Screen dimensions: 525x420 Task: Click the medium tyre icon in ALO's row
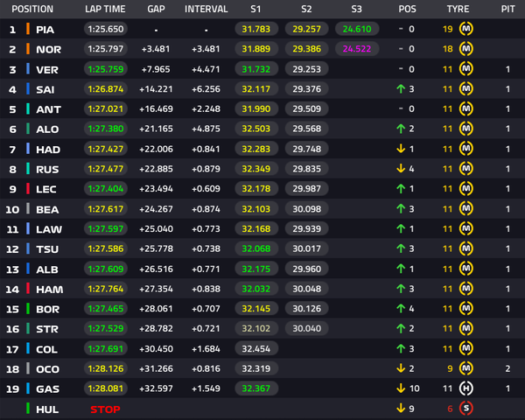[x=466, y=129]
